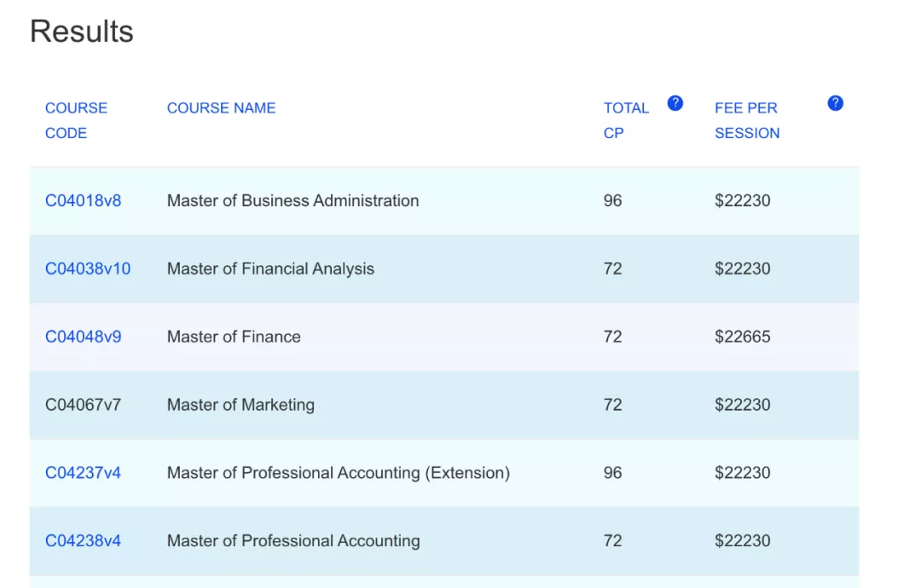The height and width of the screenshot is (588, 921).
Task: Click the Results heading
Action: [x=82, y=32]
